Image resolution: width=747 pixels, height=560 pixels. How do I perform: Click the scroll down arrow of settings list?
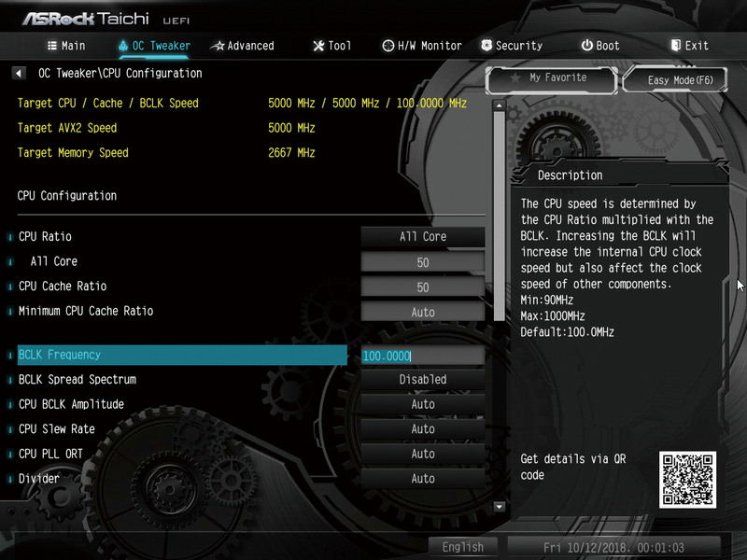click(x=499, y=506)
